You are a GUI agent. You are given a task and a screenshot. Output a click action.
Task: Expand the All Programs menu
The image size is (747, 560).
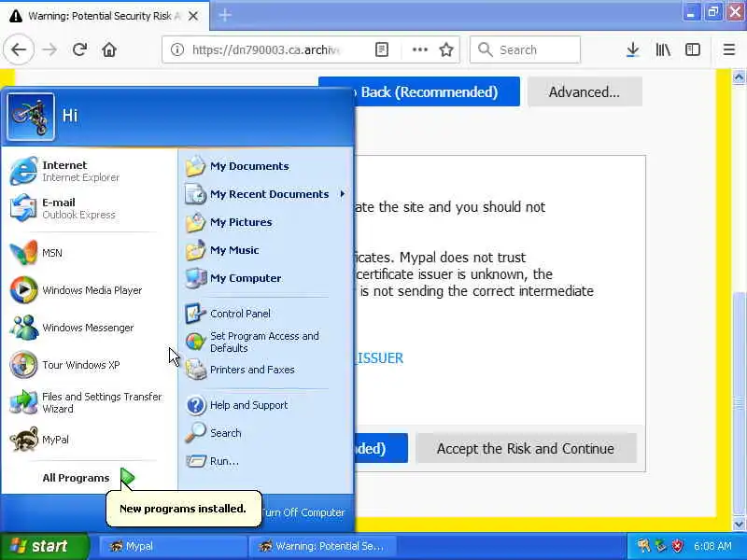coord(89,478)
